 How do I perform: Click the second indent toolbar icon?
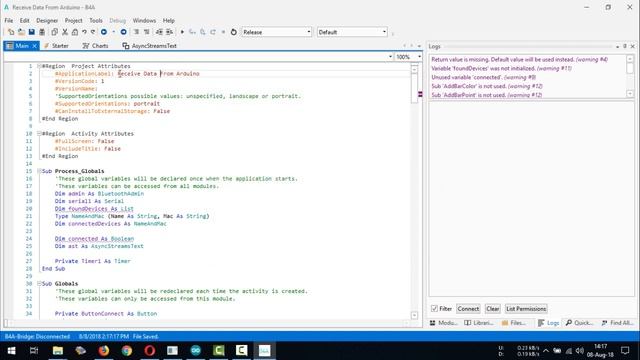click(147, 32)
